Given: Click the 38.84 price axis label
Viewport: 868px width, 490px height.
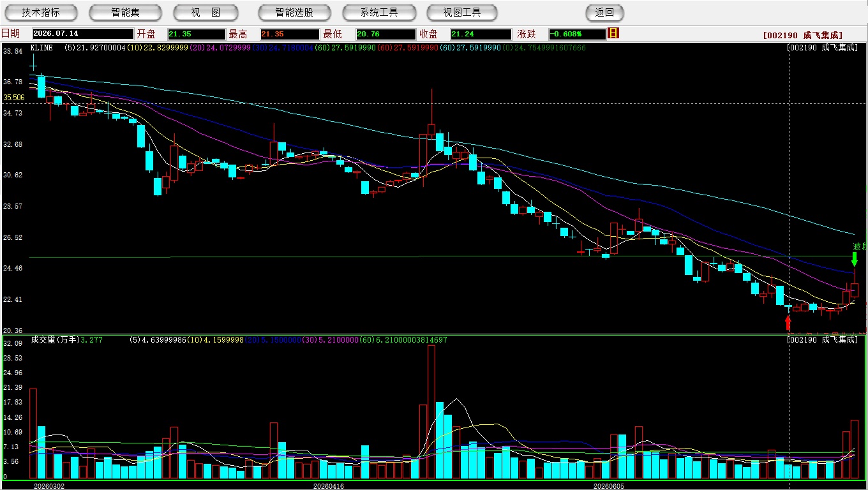Looking at the screenshot, I should tap(13, 51).
